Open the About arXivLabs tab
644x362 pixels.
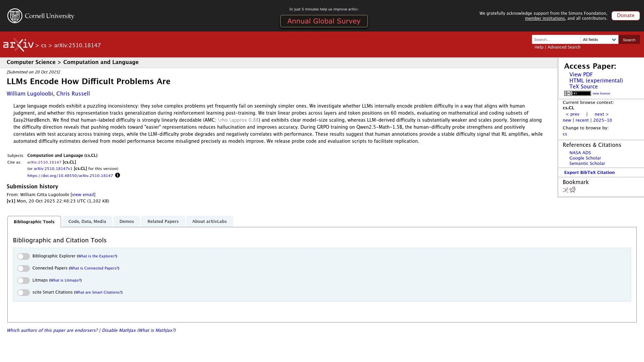coord(209,222)
